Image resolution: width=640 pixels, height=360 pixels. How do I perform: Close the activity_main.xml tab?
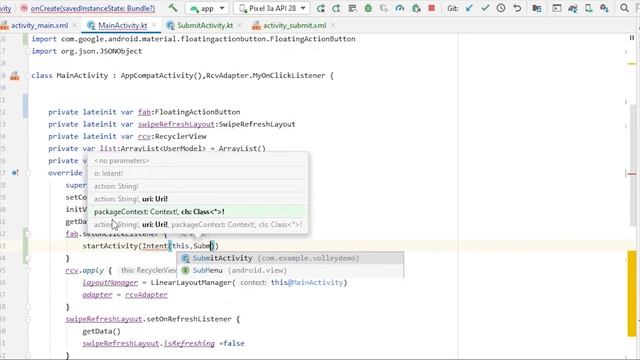tap(75, 25)
